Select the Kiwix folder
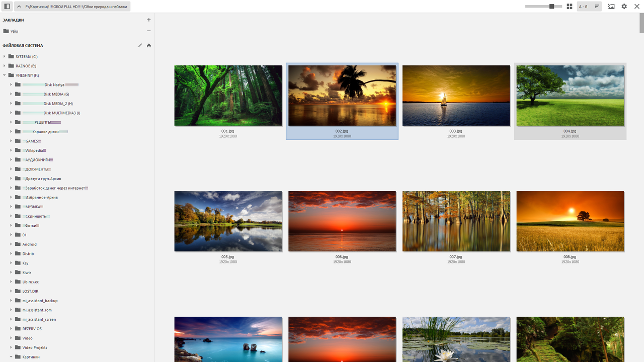 (x=27, y=273)
